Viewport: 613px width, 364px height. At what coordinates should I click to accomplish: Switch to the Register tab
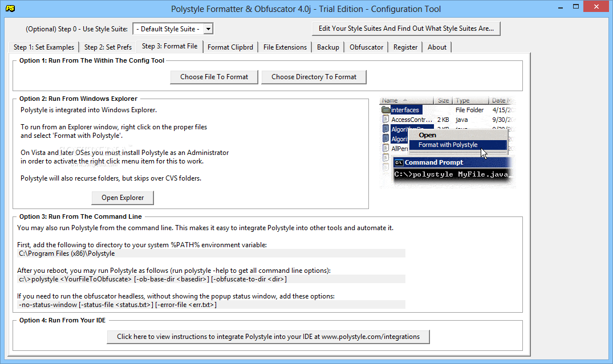click(405, 47)
